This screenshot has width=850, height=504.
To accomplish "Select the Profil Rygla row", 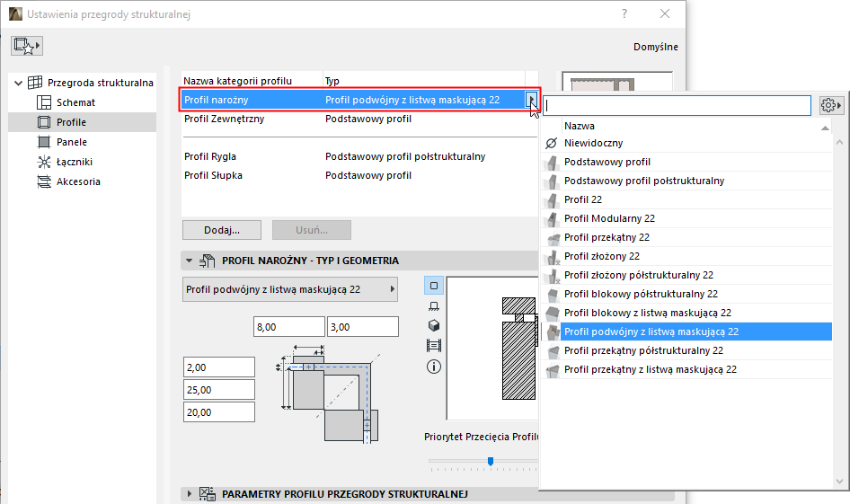I will coord(359,156).
